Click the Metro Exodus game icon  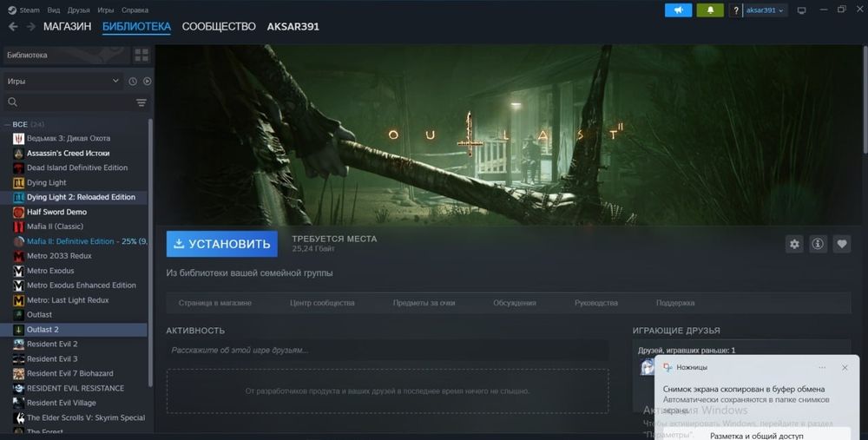[18, 271]
